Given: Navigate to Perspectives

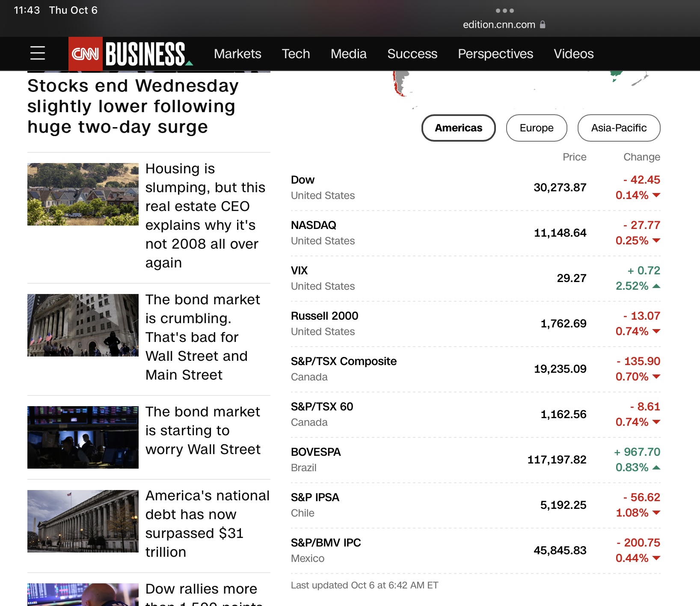Looking at the screenshot, I should [x=495, y=53].
